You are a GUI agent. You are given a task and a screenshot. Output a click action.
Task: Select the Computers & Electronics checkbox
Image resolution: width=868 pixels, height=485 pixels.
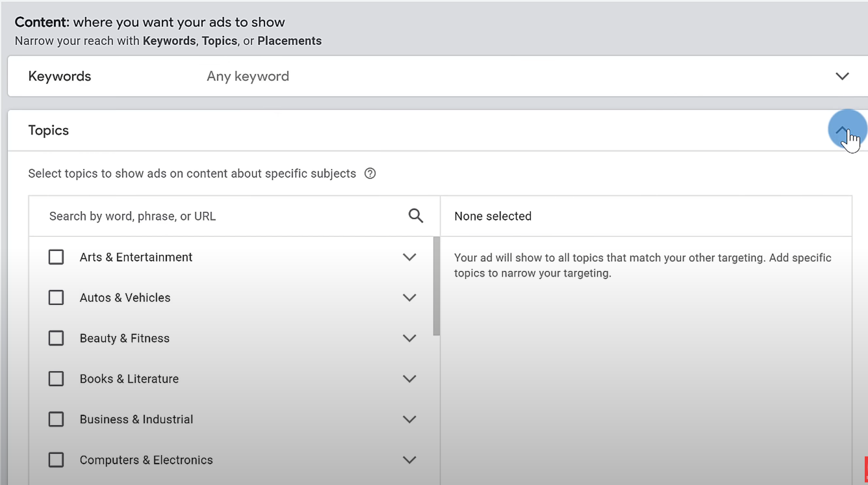pos(56,460)
